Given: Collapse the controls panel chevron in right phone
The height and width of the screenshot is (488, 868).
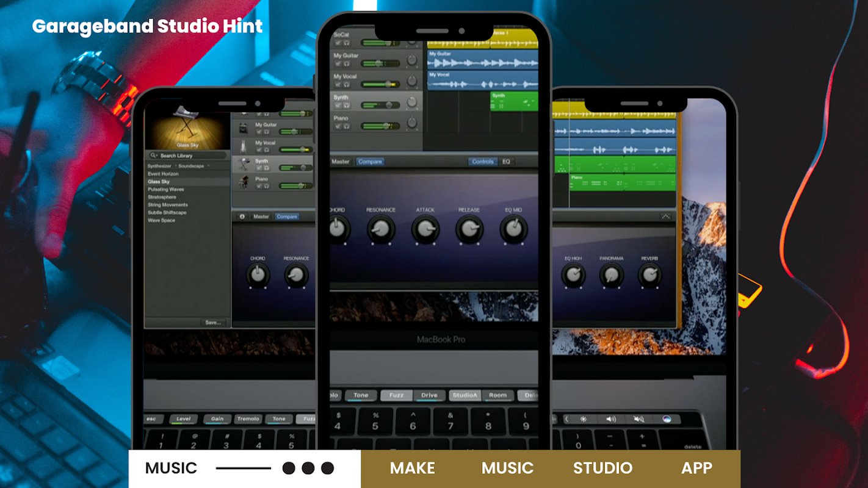Looking at the screenshot, I should 665,217.
